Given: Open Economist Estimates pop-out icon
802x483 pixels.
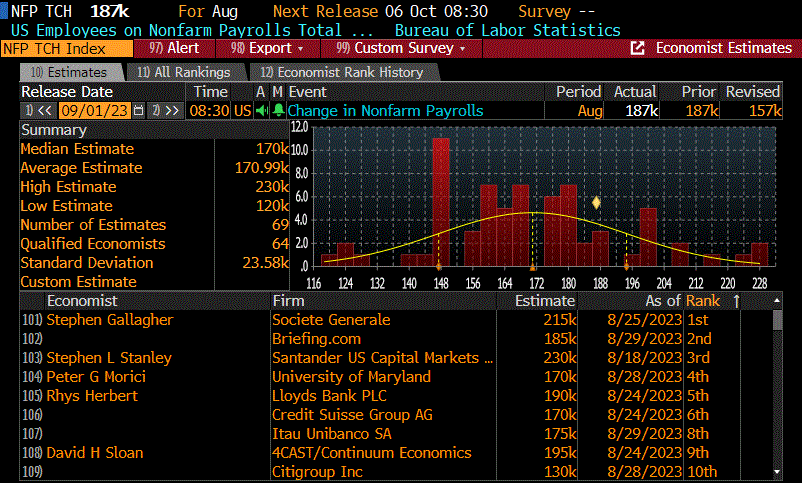Looking at the screenshot, I should click(x=637, y=48).
